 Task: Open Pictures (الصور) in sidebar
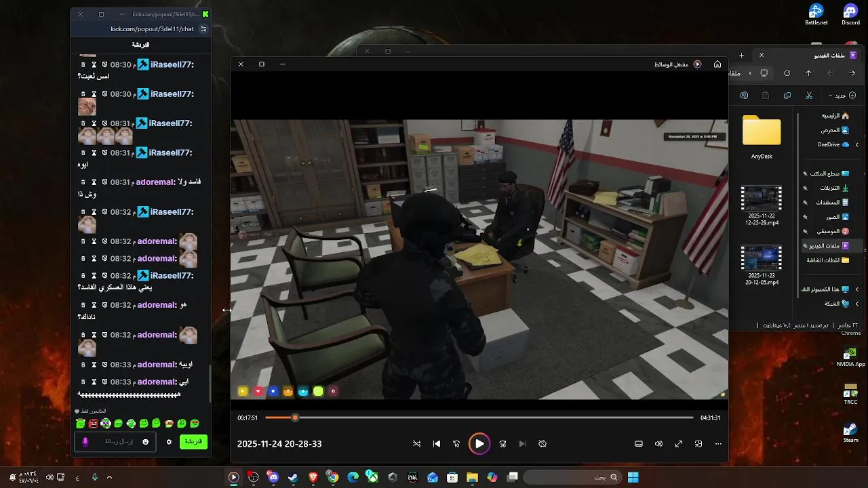click(836, 217)
